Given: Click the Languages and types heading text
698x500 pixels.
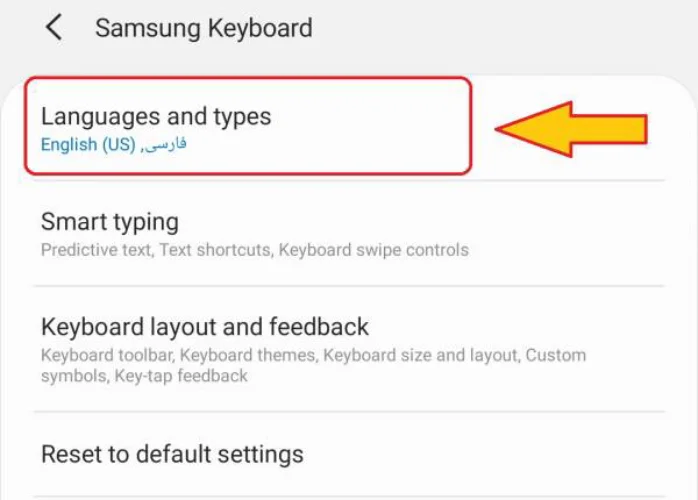Looking at the screenshot, I should (x=155, y=116).
